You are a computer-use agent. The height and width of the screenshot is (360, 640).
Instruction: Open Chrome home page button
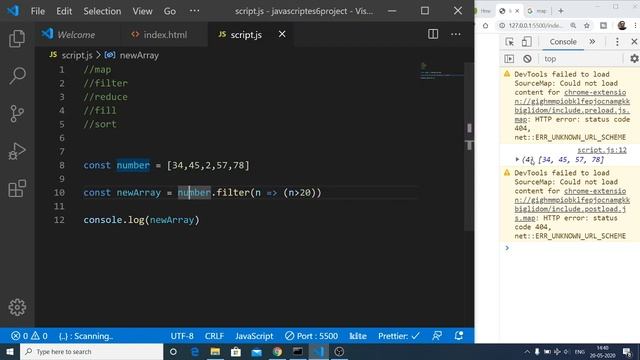485,26
